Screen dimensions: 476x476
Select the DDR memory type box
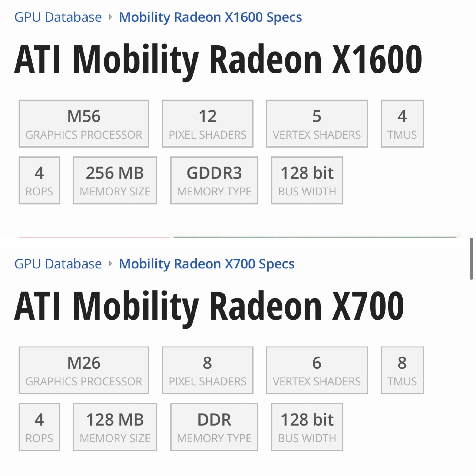[214, 427]
